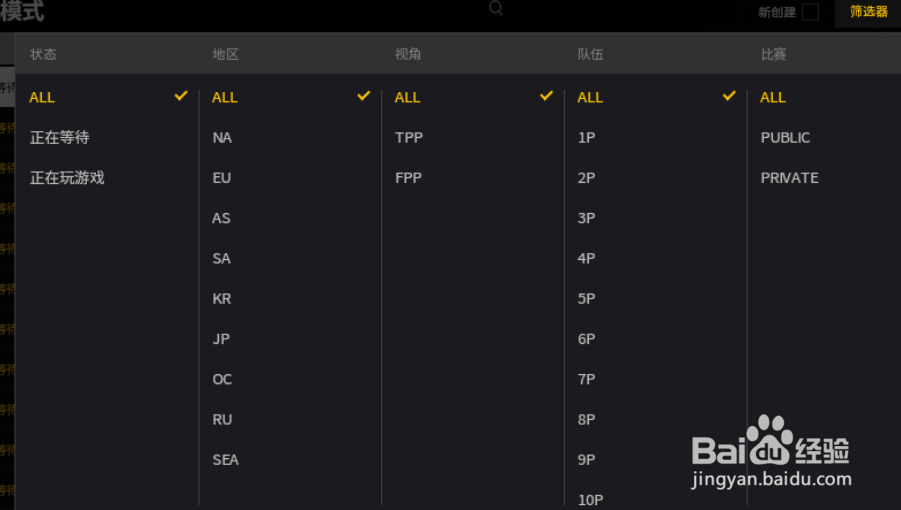The height and width of the screenshot is (510, 901).
Task: Select FPP perspective option
Action: click(408, 178)
